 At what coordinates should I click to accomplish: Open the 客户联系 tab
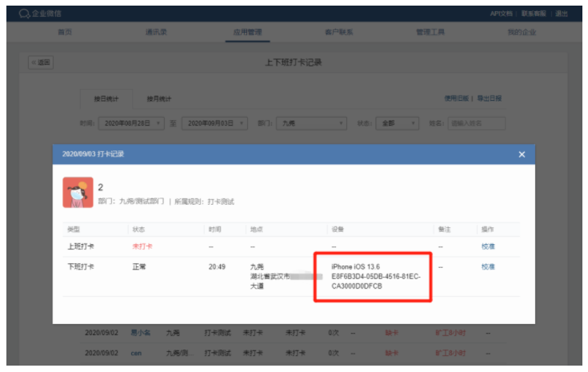tap(339, 32)
